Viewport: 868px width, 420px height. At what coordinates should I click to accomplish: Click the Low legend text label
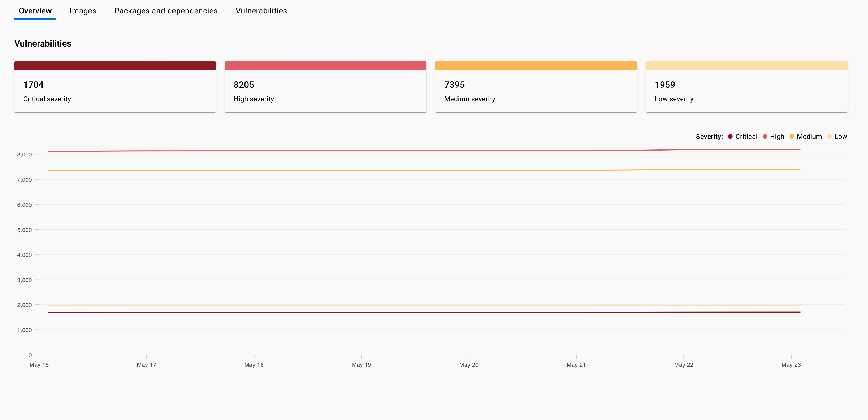click(841, 137)
